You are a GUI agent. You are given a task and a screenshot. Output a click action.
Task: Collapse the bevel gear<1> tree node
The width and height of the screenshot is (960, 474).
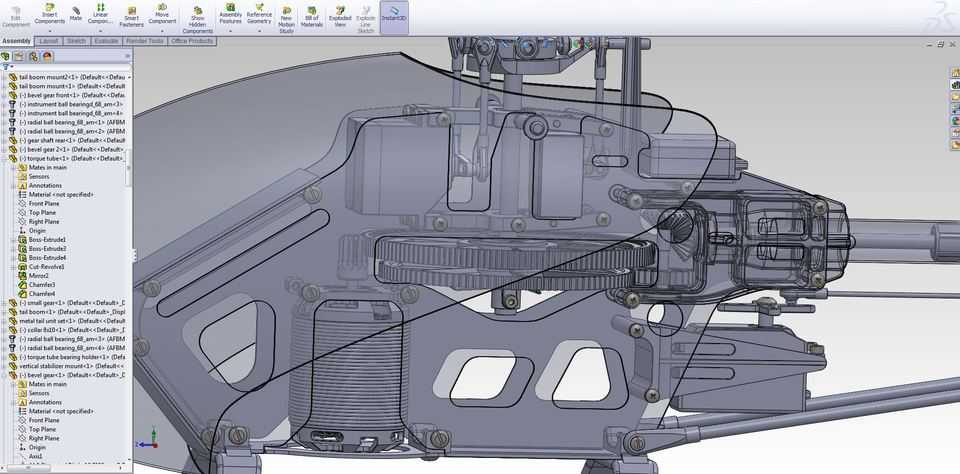(x=5, y=375)
